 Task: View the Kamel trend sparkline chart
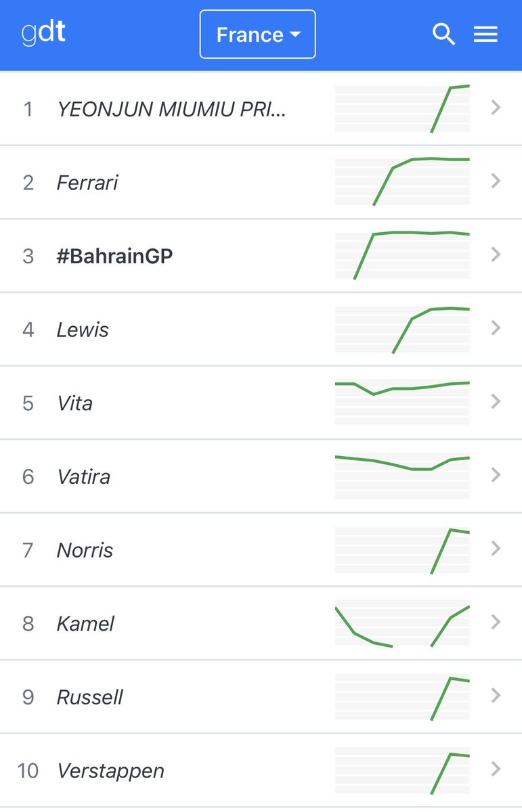pyautogui.click(x=402, y=623)
